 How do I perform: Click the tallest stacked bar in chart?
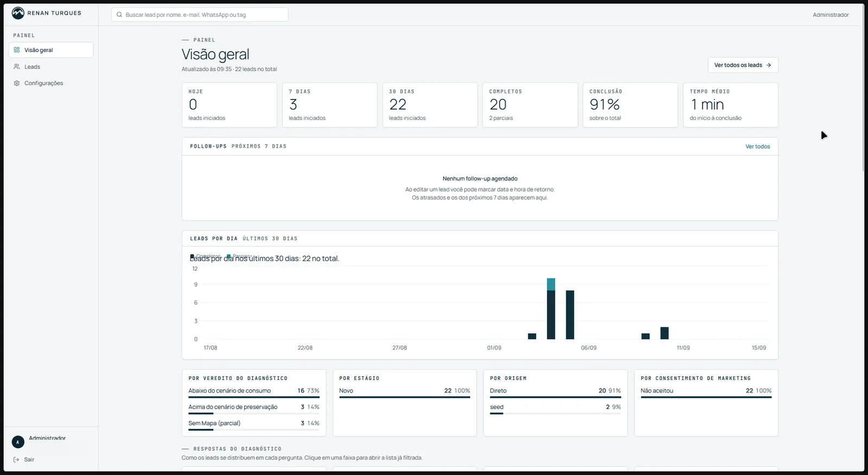(x=551, y=308)
